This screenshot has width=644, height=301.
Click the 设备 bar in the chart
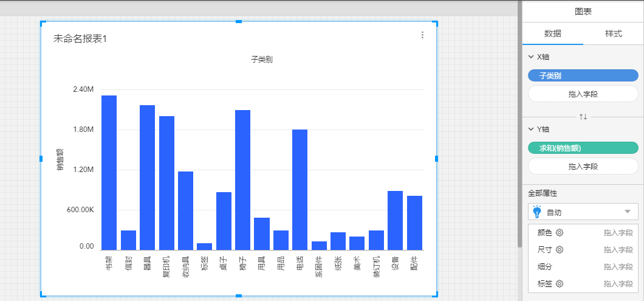pyautogui.click(x=395, y=220)
